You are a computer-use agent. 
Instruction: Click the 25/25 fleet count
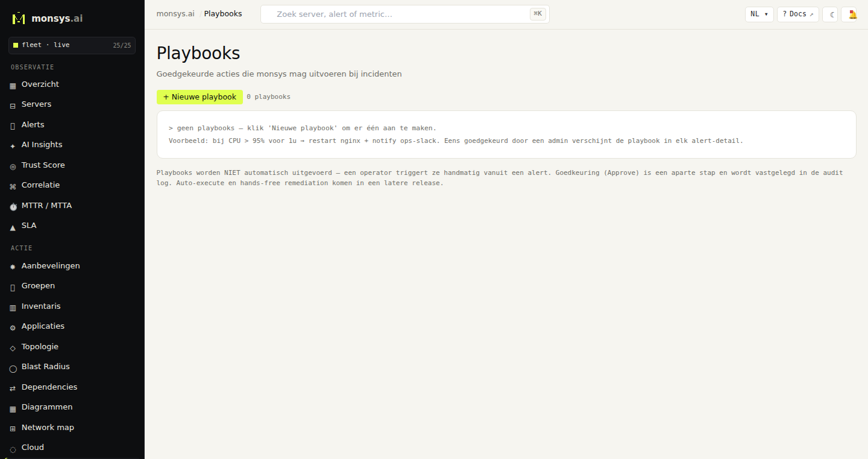(x=122, y=45)
